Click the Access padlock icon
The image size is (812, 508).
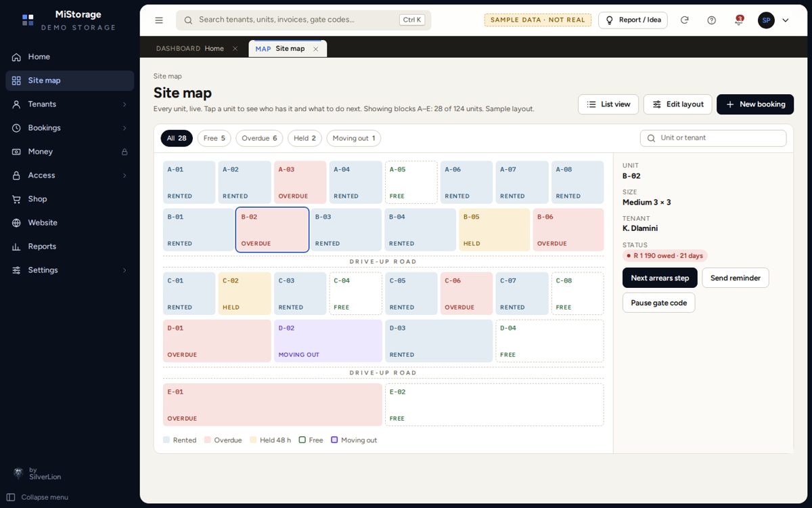coord(16,175)
